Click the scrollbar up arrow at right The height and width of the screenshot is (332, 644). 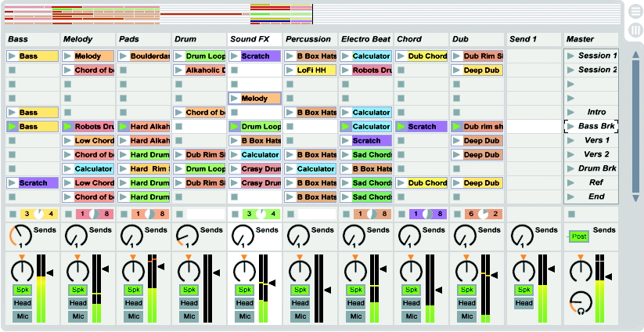pos(635,55)
